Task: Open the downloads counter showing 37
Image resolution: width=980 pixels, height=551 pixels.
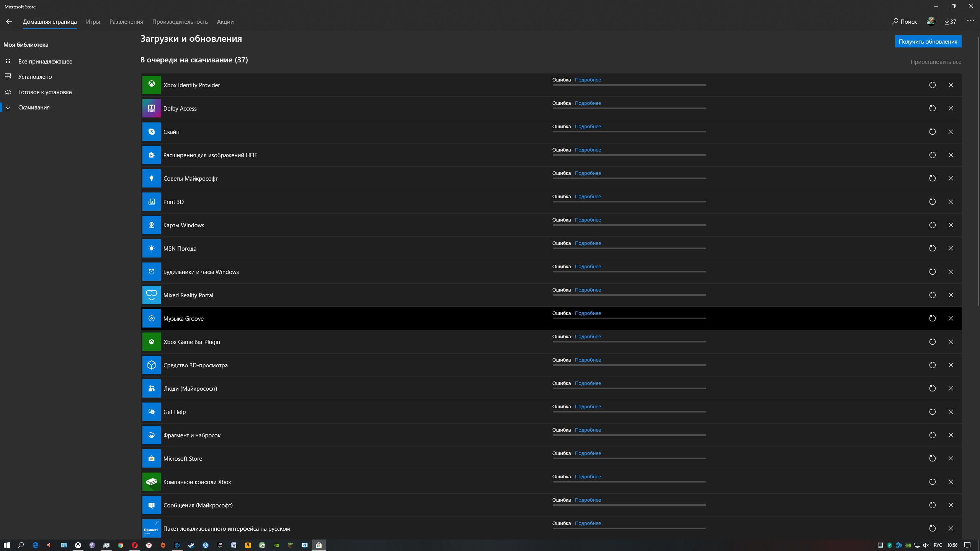Action: 951,21
